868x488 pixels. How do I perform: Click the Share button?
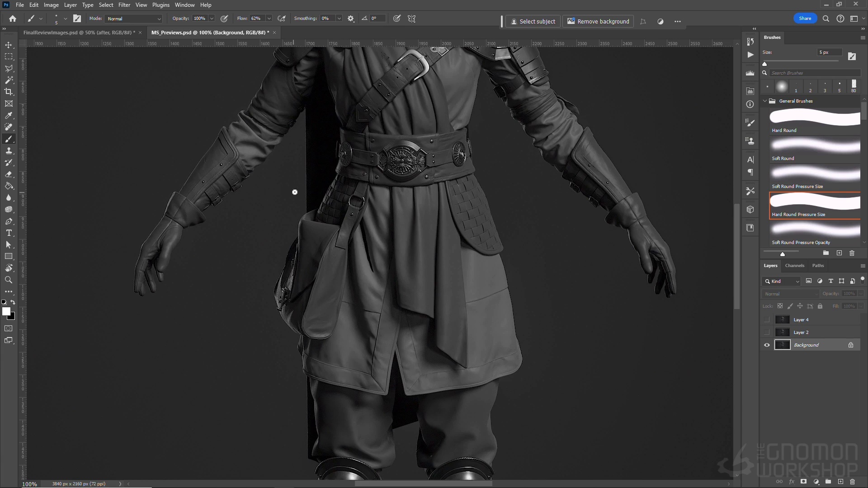pos(805,19)
